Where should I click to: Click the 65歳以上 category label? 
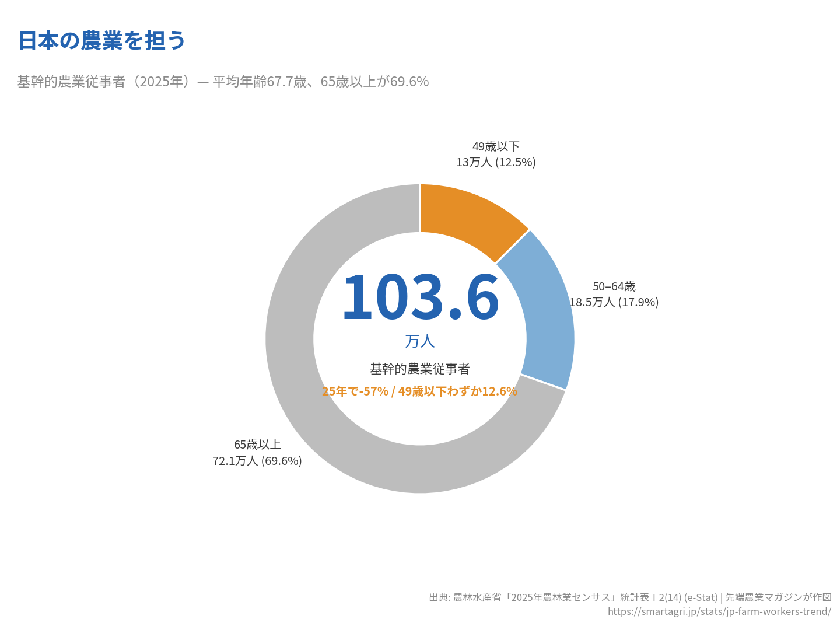257,445
